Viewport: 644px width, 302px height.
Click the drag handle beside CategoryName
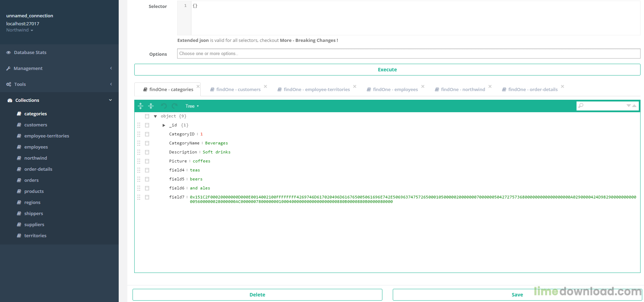139,143
